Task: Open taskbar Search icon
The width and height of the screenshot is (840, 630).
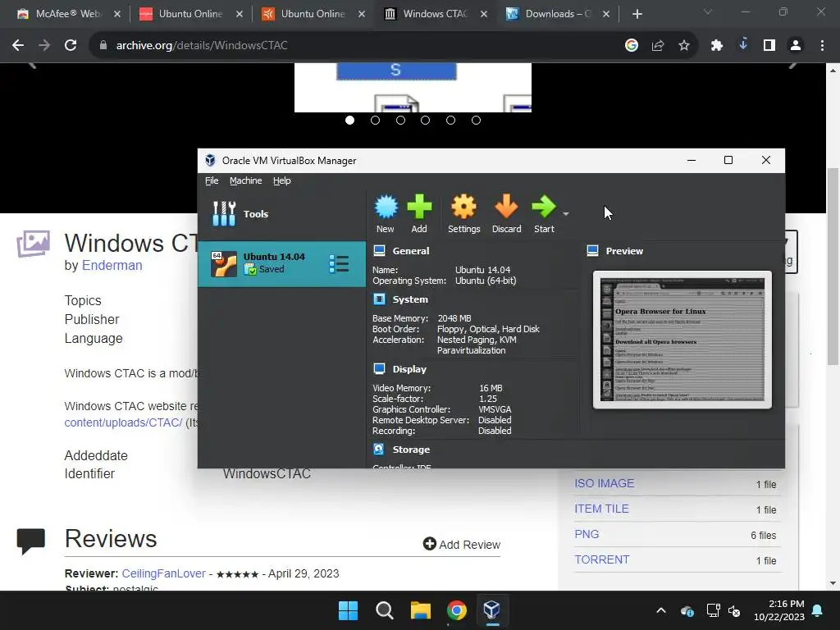Action: 384,610
